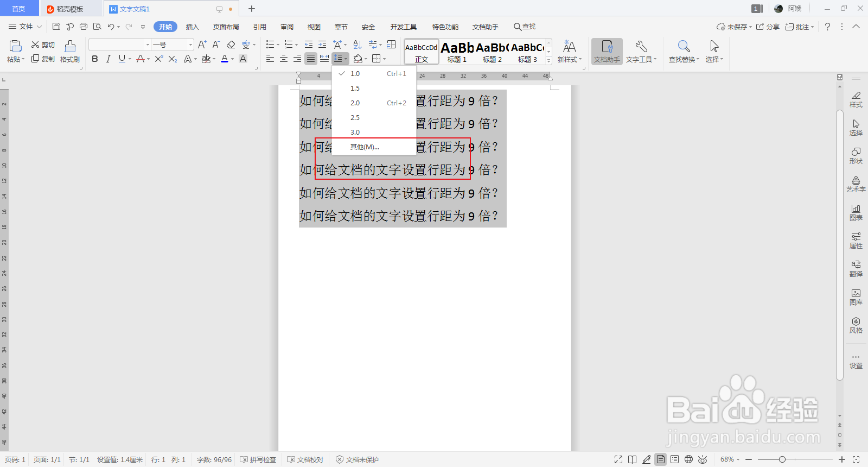Click the Clear Formatting eraser icon

tap(231, 45)
